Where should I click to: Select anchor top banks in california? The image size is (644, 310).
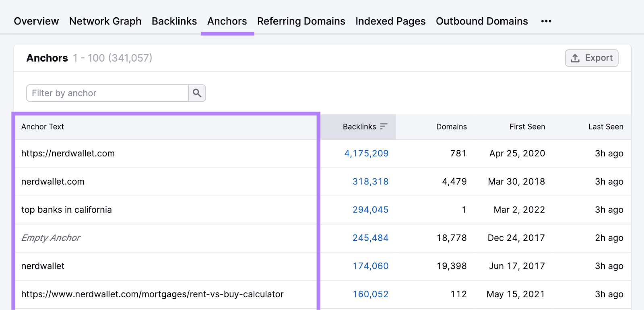pos(66,209)
